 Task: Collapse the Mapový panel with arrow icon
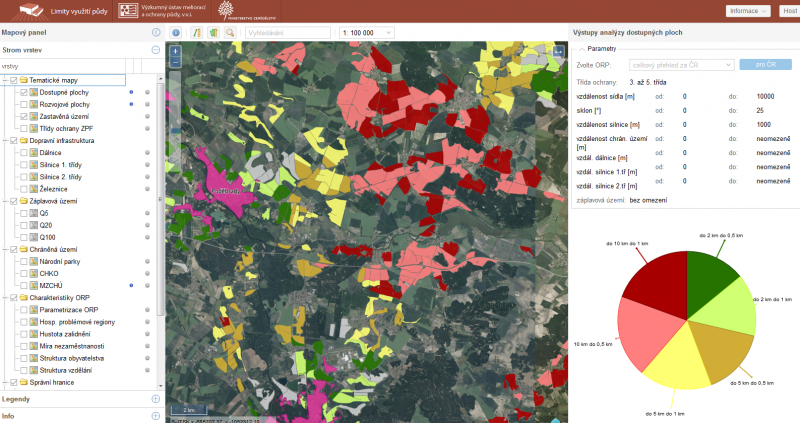coord(155,33)
